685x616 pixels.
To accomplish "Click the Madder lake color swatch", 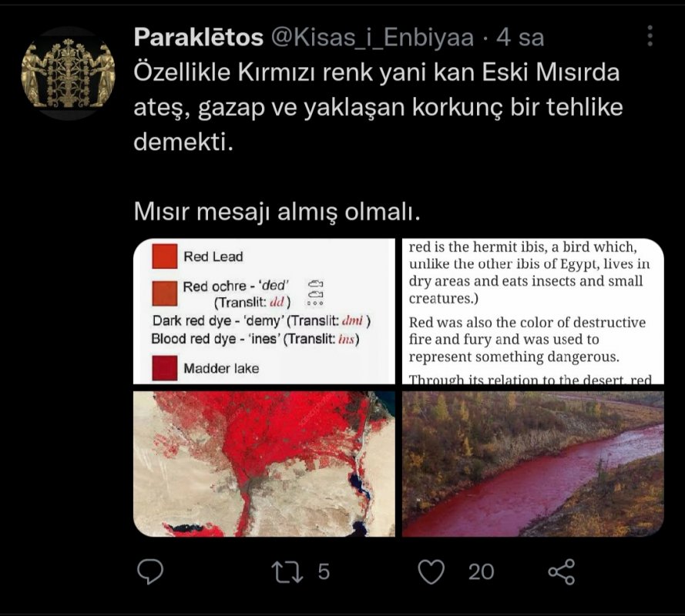I will point(165,368).
